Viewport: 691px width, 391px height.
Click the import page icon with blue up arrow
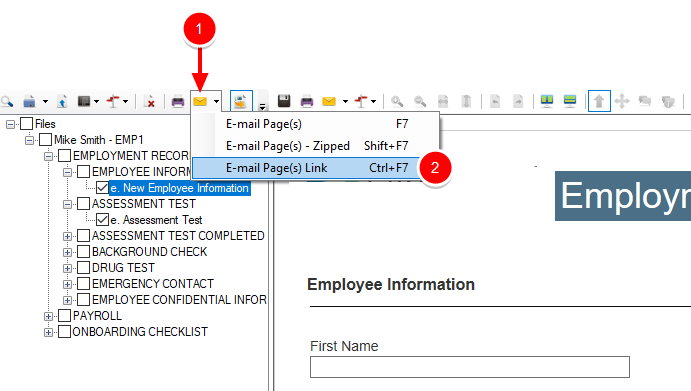tap(62, 102)
